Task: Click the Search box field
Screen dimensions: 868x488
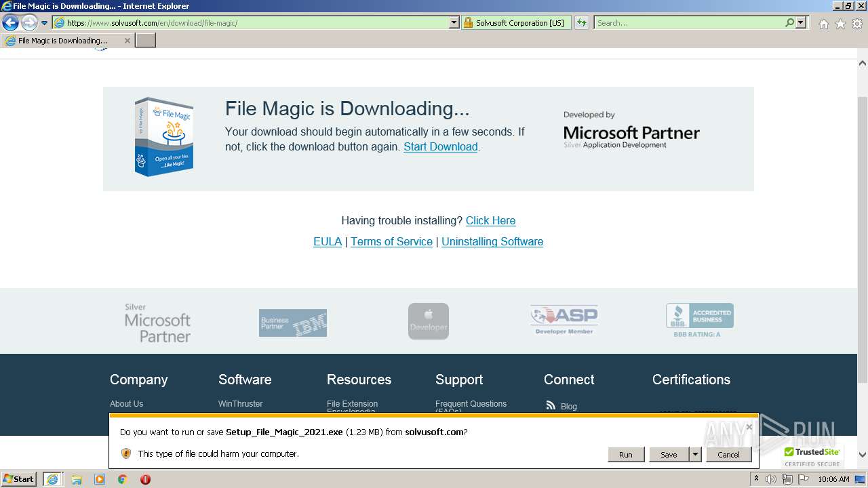Action: 689,22
